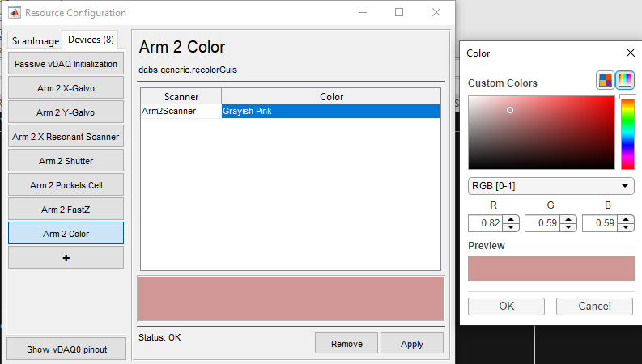Switch to the ScanImage tab
The image size is (642, 364).
pyautogui.click(x=35, y=41)
